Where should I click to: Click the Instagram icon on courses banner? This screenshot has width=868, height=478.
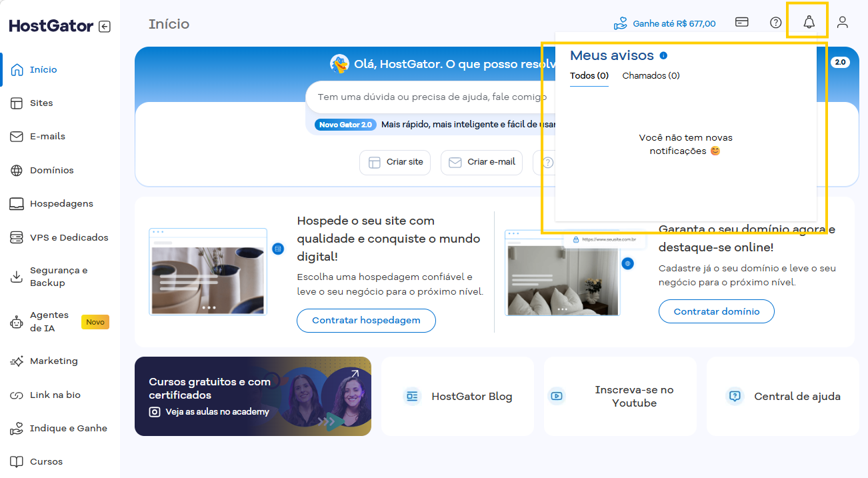coord(155,412)
